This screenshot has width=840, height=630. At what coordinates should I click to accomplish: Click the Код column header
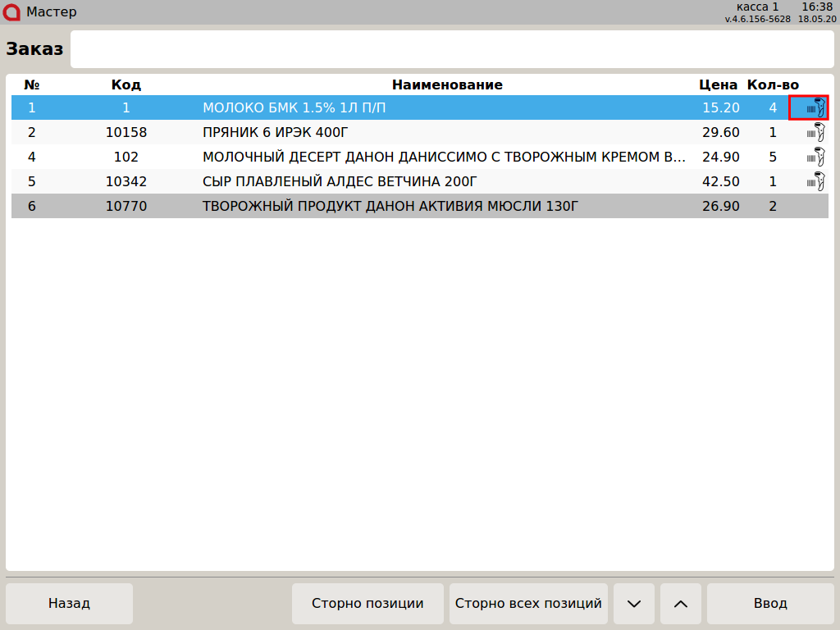point(126,85)
